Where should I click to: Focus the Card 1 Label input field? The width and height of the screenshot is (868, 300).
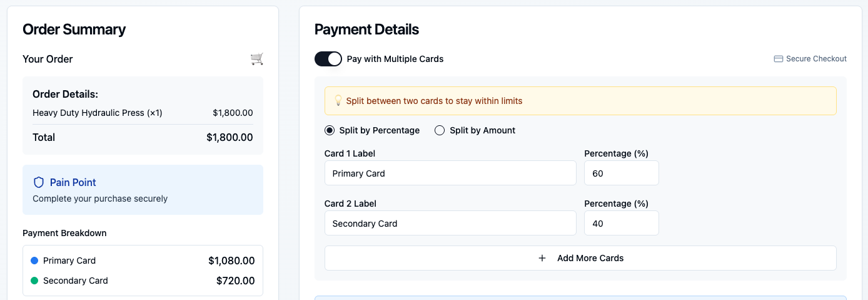(450, 173)
